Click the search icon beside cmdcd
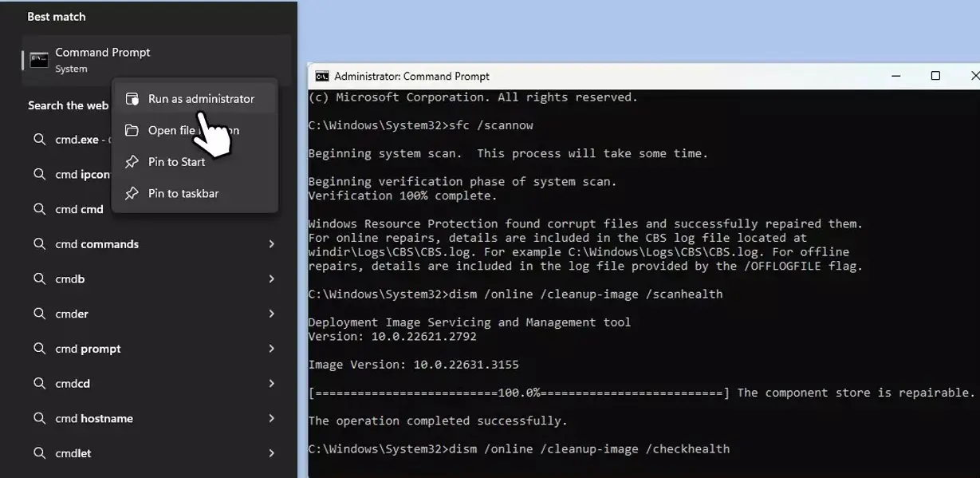 (39, 384)
